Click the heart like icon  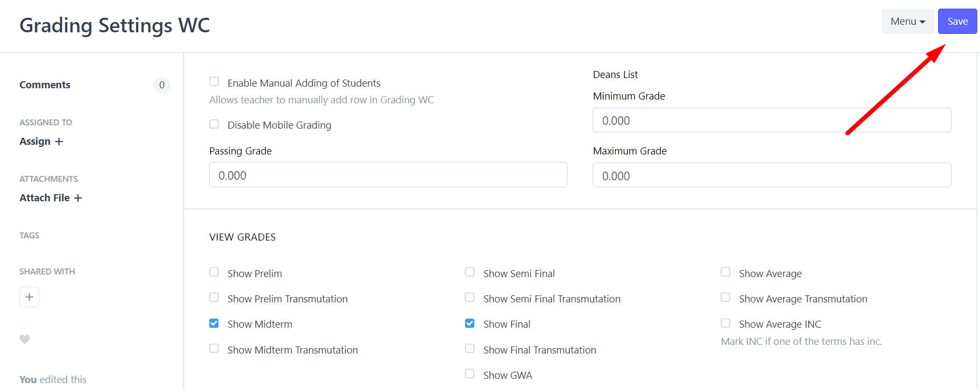[25, 339]
